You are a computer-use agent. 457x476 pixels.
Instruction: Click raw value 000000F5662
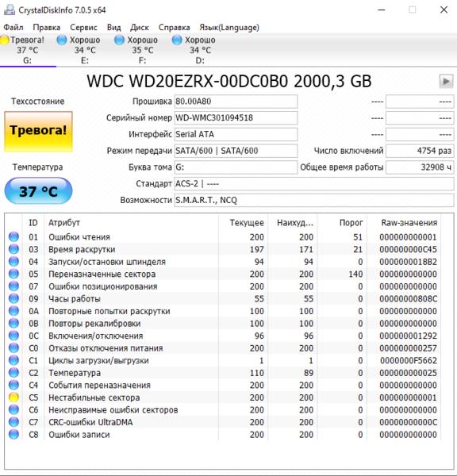409,361
